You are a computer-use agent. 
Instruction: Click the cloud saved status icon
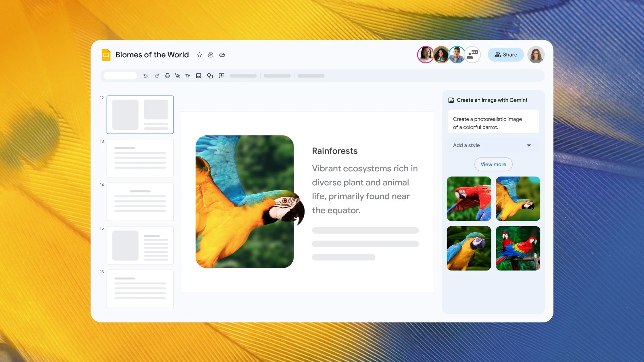pos(222,55)
